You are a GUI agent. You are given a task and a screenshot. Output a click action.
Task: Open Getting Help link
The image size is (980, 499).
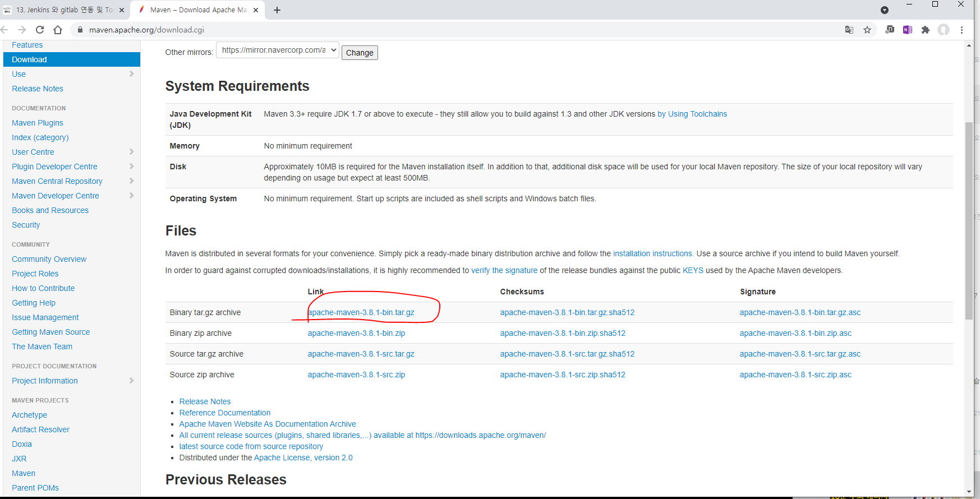click(34, 303)
